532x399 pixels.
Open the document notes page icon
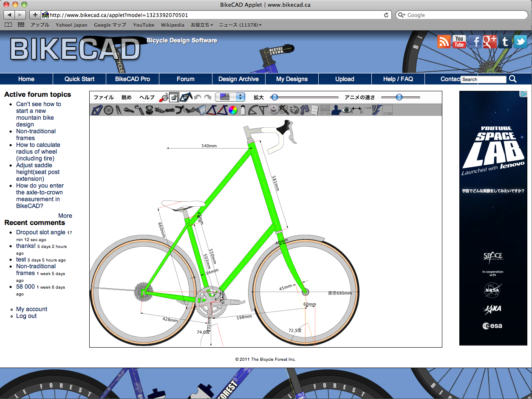[315, 110]
